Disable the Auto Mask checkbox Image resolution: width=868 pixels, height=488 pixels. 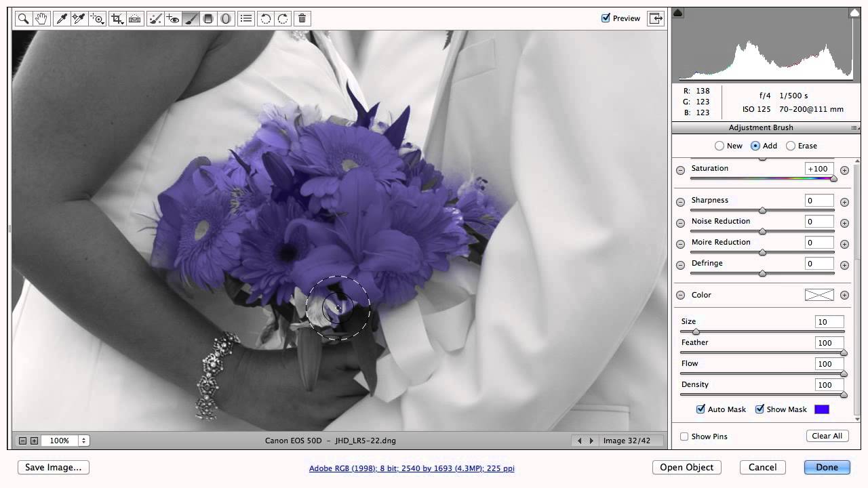tap(701, 409)
